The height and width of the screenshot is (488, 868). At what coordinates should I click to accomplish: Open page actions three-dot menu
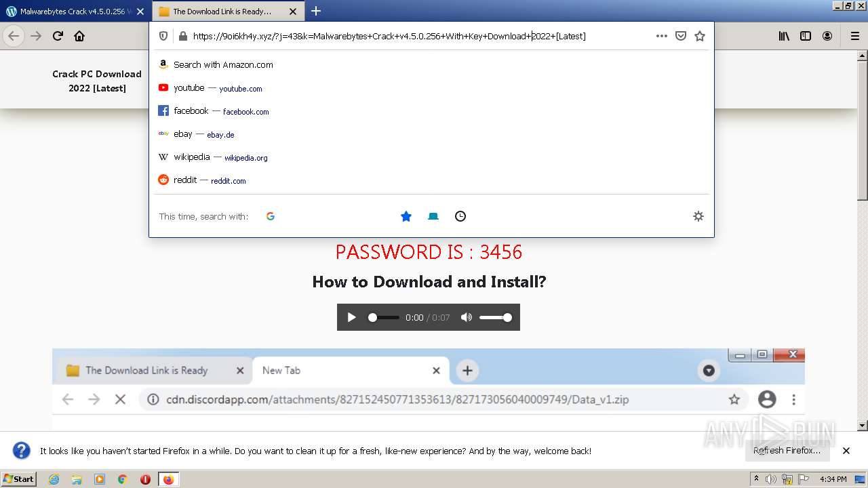[x=662, y=36]
